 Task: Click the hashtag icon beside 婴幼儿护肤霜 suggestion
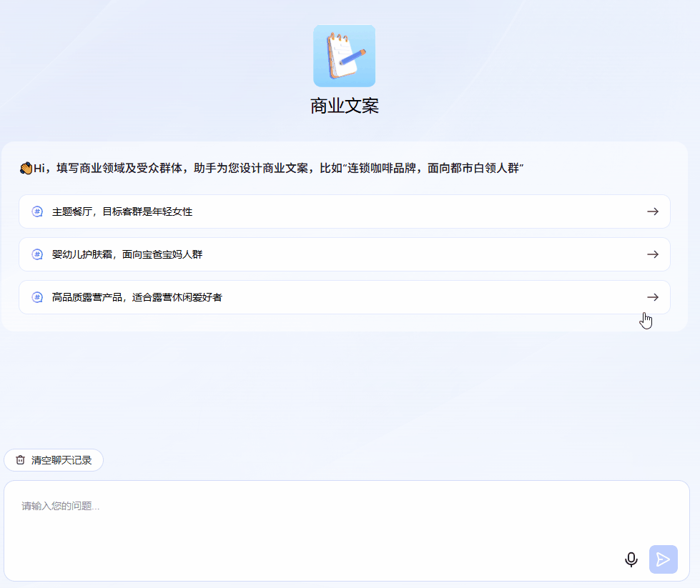[37, 254]
